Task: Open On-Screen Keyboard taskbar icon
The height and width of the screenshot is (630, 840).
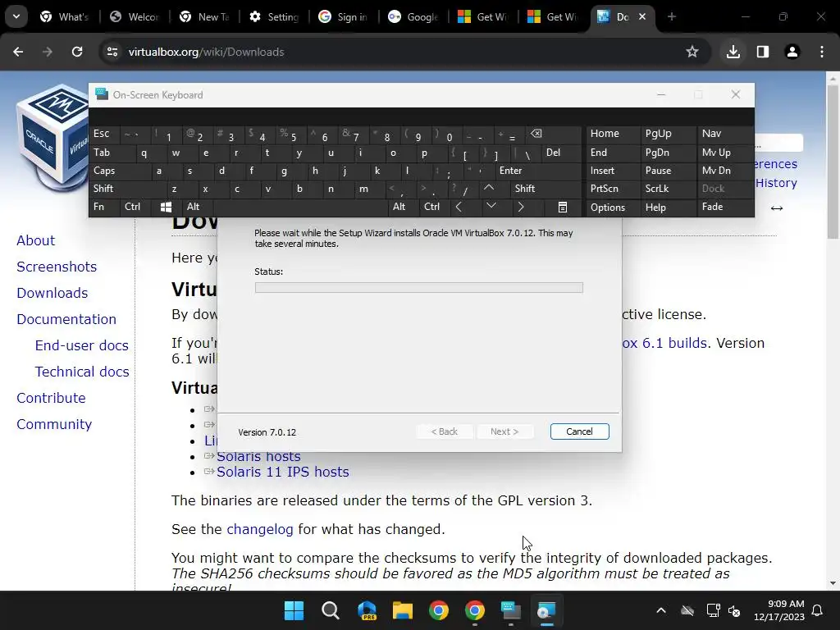Action: [x=510, y=610]
